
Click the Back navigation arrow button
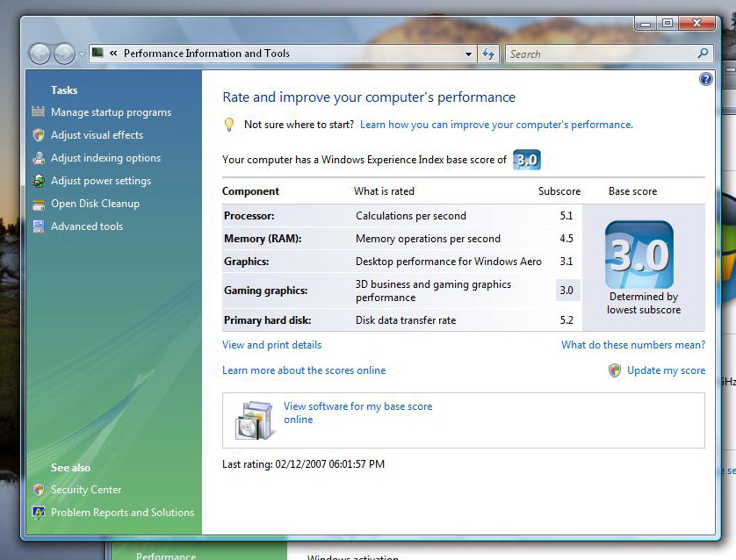pos(40,54)
